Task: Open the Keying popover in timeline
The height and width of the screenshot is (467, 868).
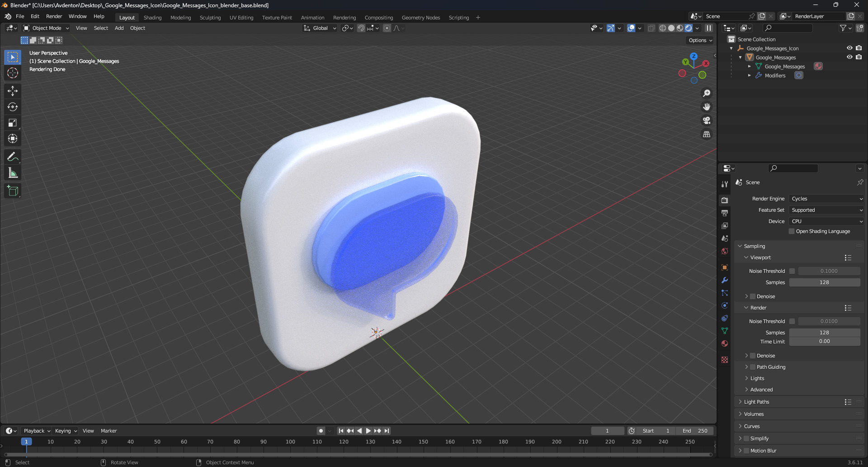Action: click(x=66, y=431)
